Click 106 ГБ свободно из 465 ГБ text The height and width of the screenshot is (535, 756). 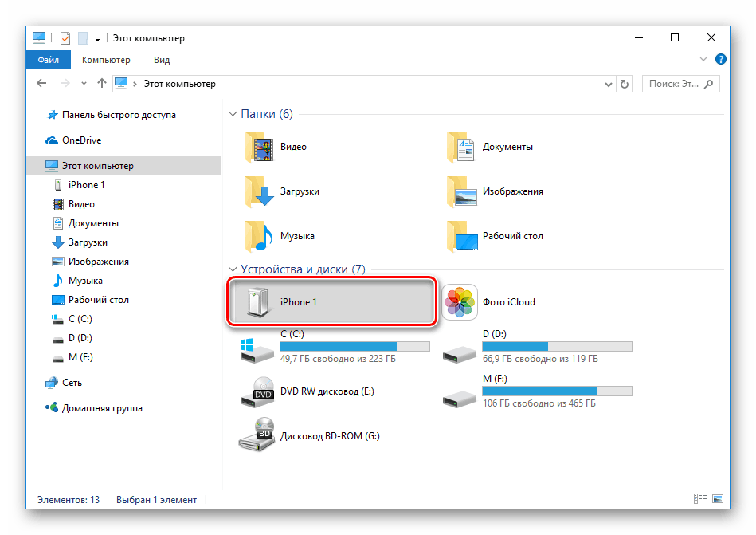pos(539,403)
